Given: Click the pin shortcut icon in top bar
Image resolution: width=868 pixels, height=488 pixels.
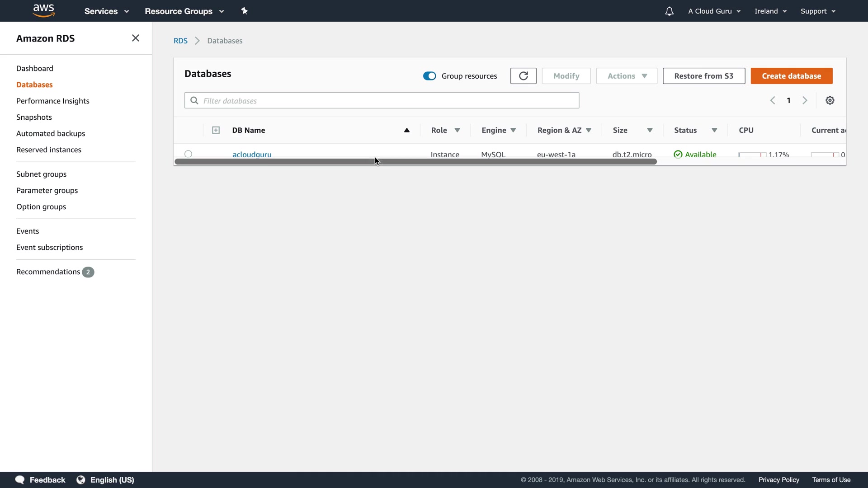Looking at the screenshot, I should (x=245, y=11).
